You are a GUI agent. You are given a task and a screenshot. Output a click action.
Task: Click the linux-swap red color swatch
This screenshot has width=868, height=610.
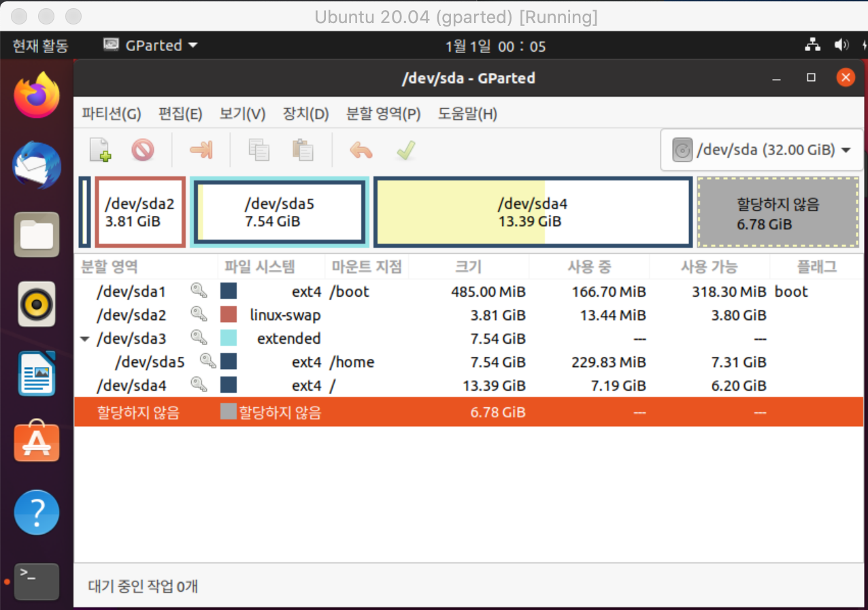[x=229, y=315]
